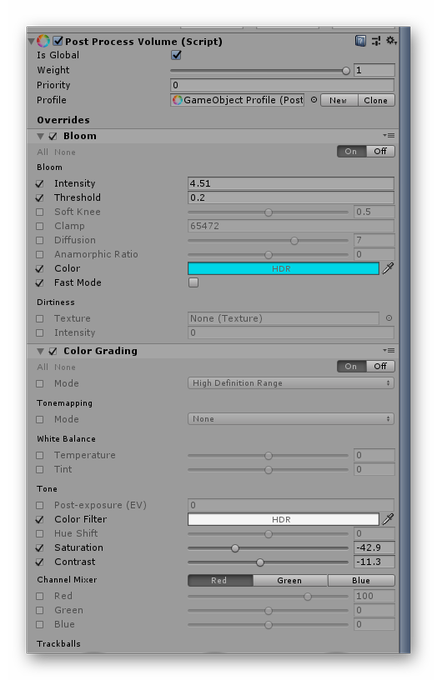Open the Profile object picker circle
437x680 pixels.
(313, 100)
